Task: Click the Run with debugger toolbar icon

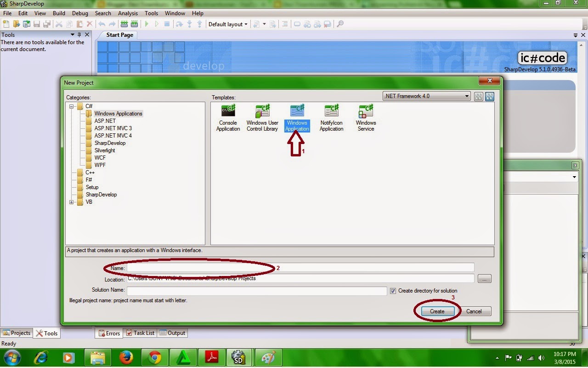Action: [147, 24]
